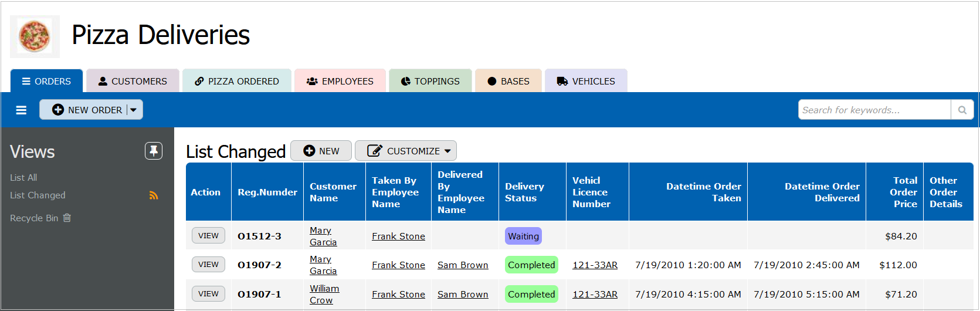Type in the keyword search field

[874, 110]
